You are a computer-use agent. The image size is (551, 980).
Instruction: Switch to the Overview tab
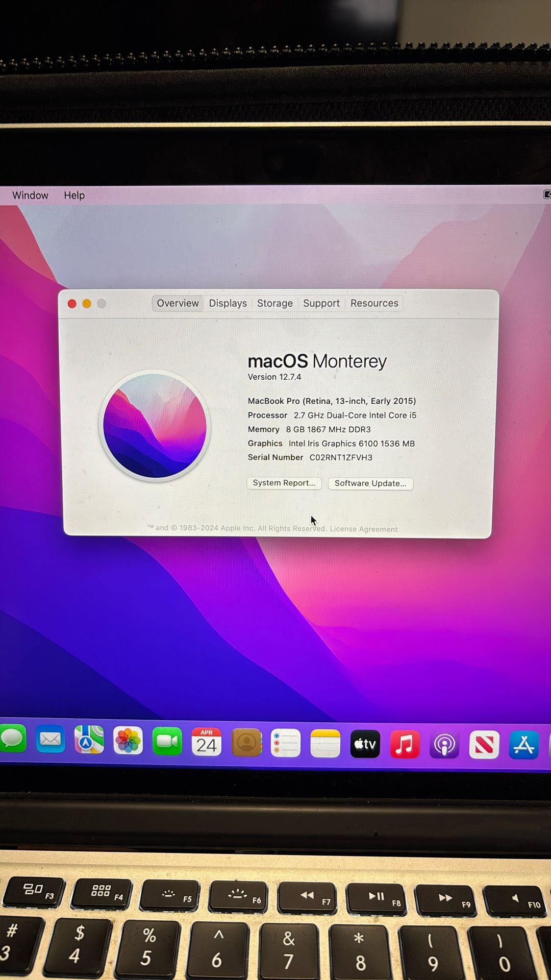(178, 303)
